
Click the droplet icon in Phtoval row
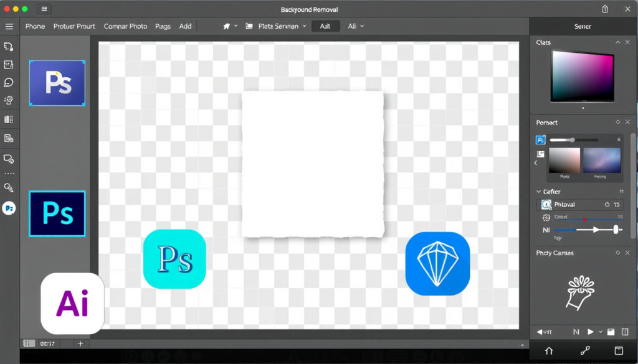click(x=607, y=205)
